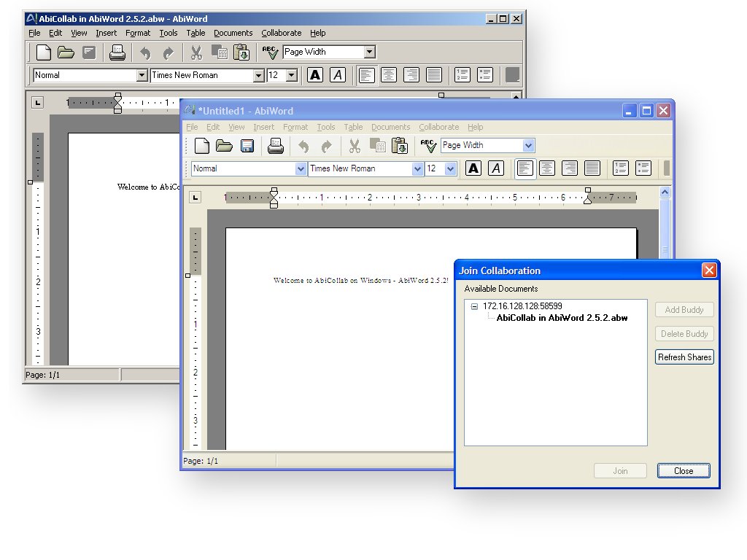This screenshot has width=747, height=560.
Task: Close the Join Collaboration dialog via Close button
Action: coord(684,471)
